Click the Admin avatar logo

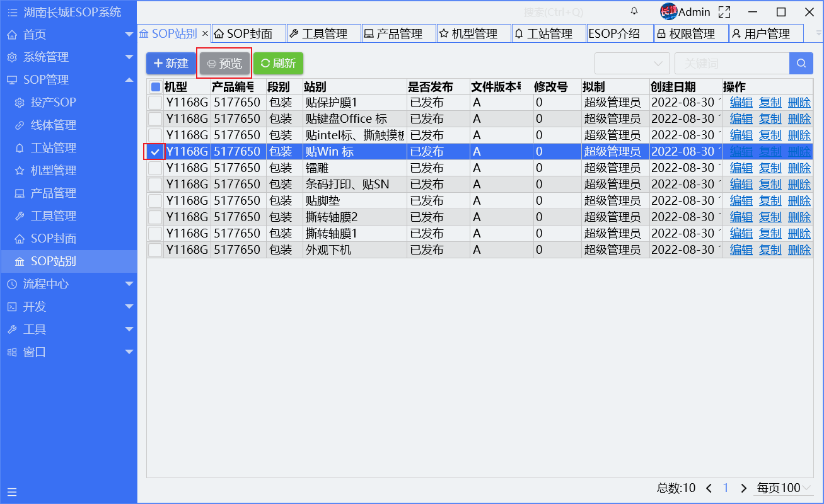point(668,11)
